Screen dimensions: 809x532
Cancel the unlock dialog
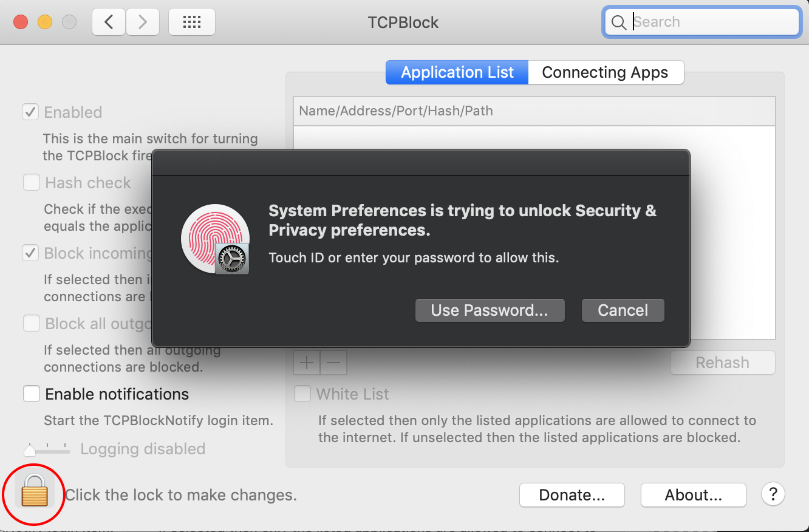coord(623,310)
